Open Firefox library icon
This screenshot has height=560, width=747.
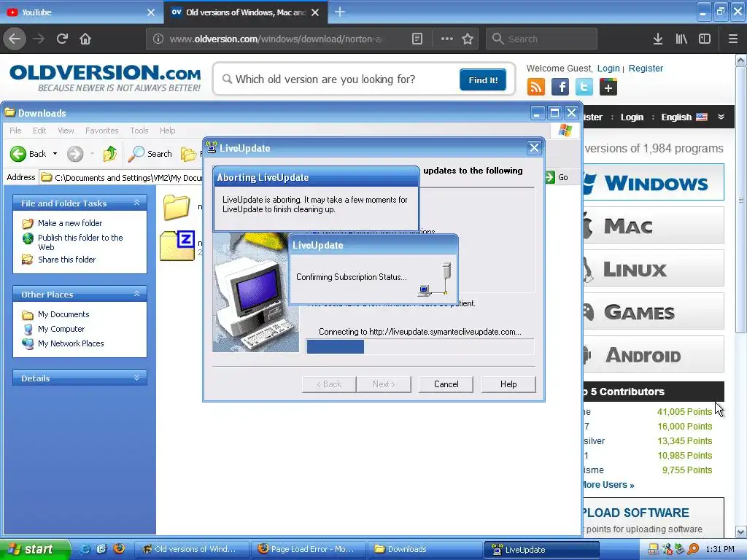[x=681, y=39]
